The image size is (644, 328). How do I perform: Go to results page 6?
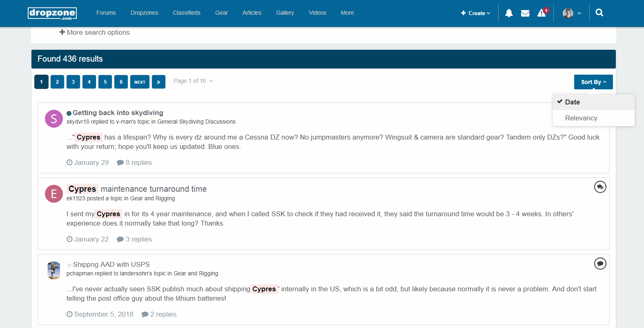121,82
